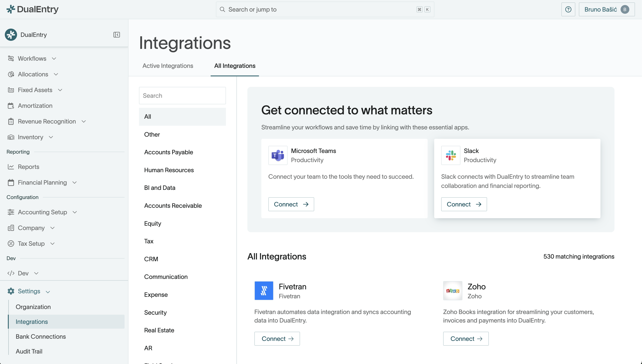Screen dimensions: 642x364
Task: Open Reports from the sidebar
Action: pyautogui.click(x=29, y=167)
